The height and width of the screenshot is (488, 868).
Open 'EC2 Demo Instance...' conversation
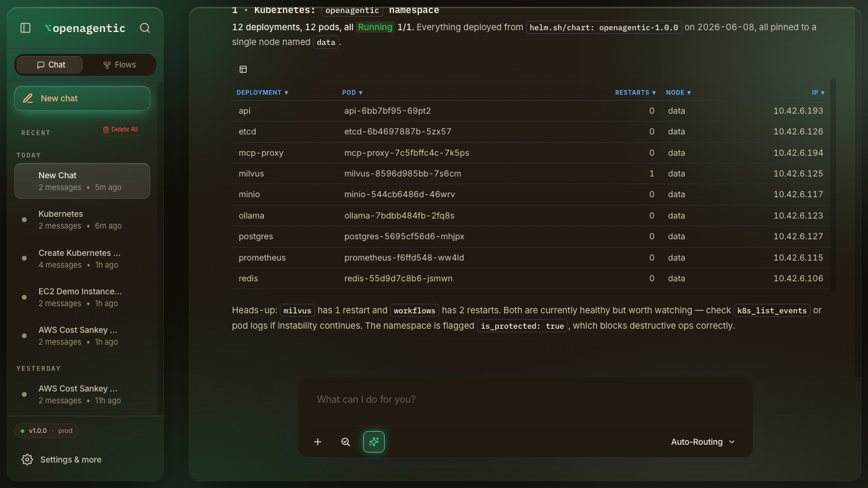tap(82, 297)
